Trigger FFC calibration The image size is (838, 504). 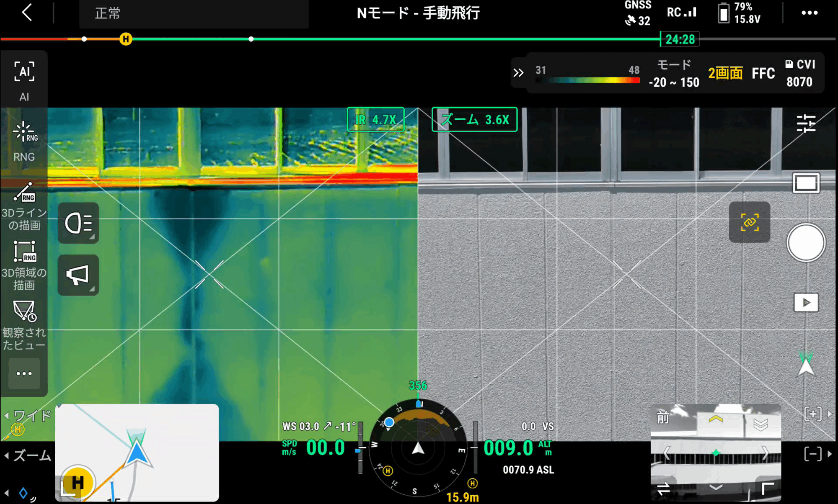pos(763,74)
